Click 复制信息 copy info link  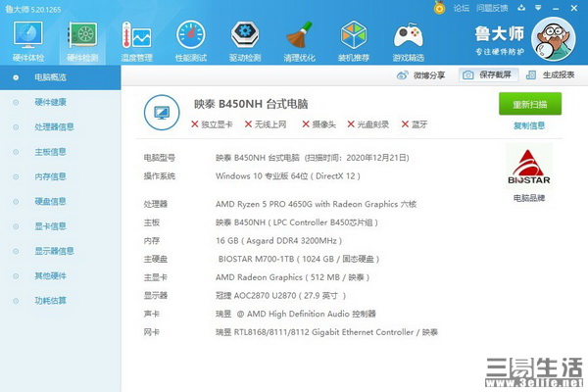(529, 125)
